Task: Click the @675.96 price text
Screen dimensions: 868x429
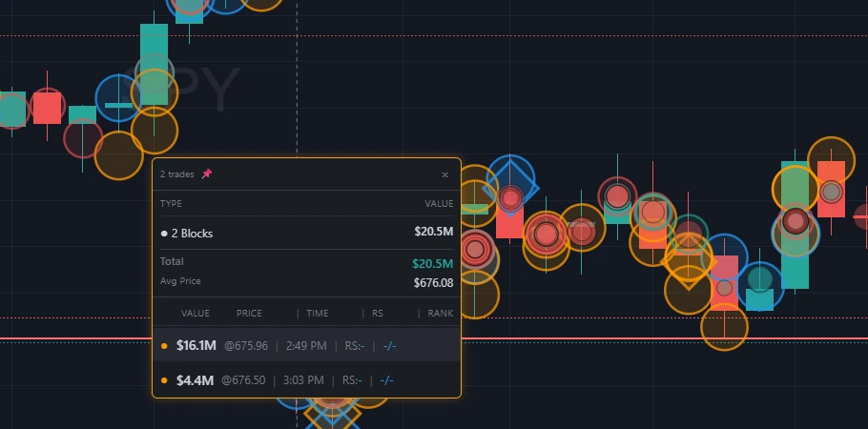Action: 246,346
